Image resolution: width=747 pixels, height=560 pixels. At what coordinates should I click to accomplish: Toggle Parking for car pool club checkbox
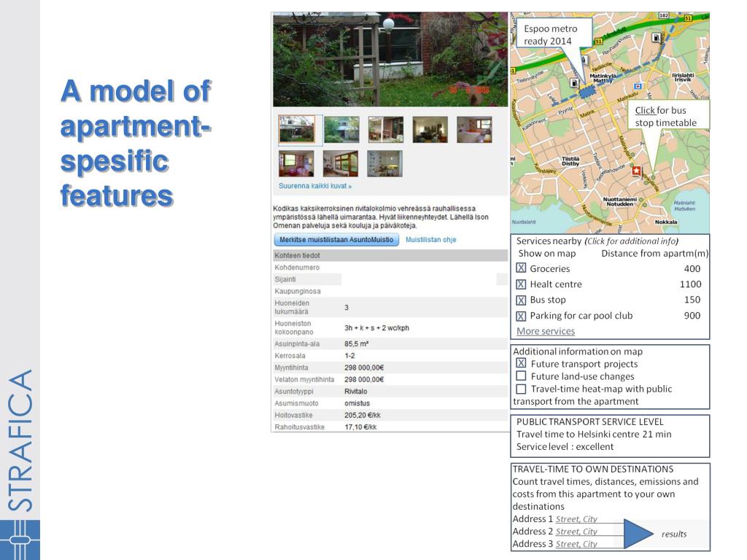coord(521,316)
